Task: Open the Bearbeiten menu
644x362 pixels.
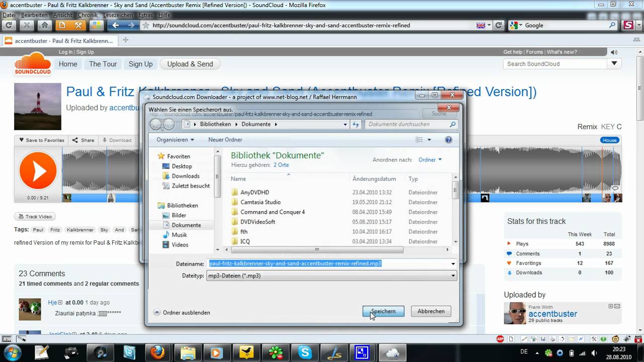Action: point(34,15)
